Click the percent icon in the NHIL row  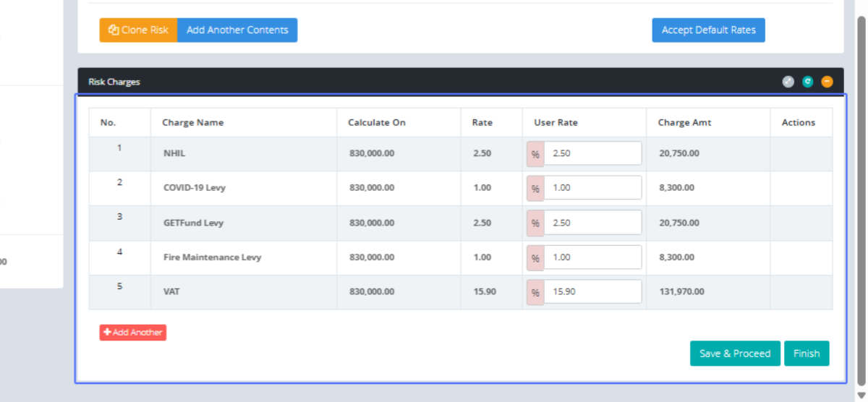(x=535, y=153)
